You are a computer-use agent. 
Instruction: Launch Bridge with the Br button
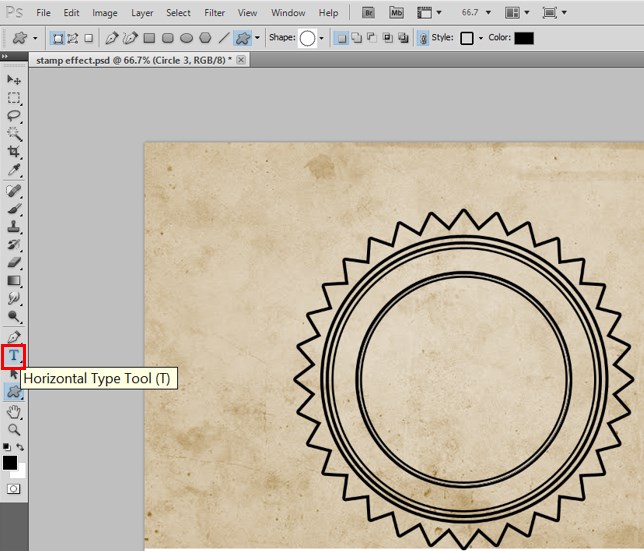(x=367, y=13)
